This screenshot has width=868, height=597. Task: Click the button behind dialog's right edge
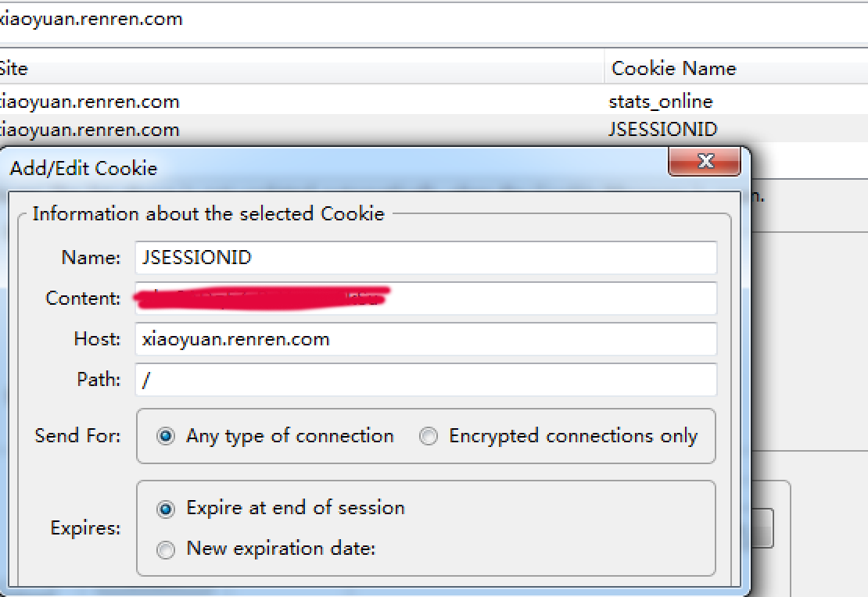pos(762,528)
